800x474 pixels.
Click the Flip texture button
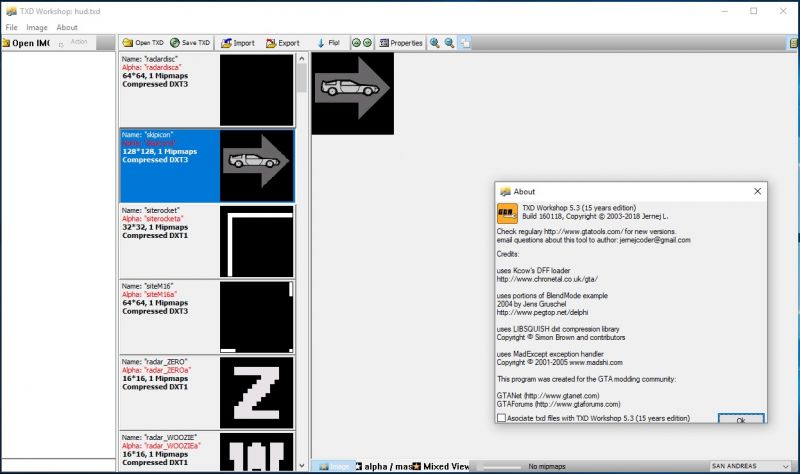(x=329, y=43)
